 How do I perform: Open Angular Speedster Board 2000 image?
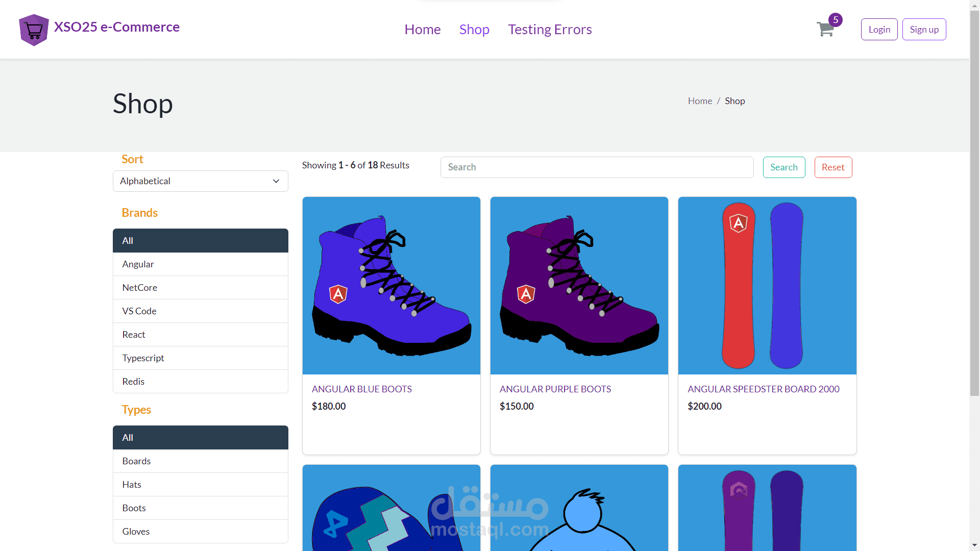pos(767,286)
